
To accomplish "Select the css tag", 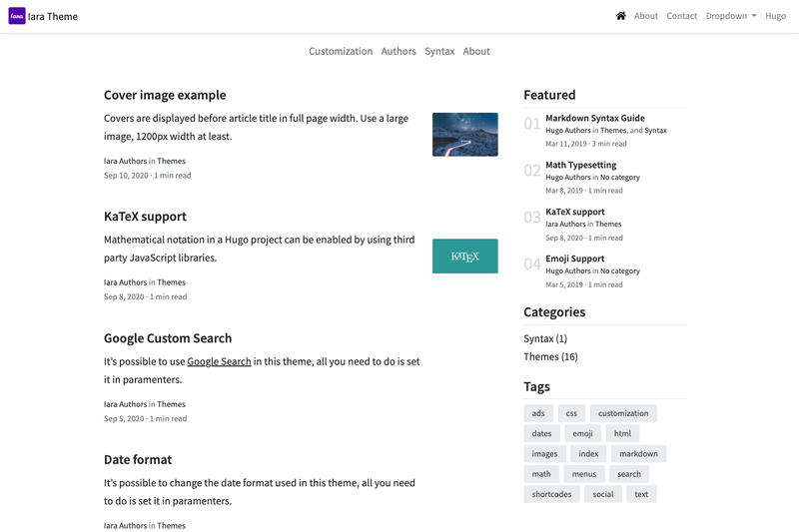I will point(571,413).
